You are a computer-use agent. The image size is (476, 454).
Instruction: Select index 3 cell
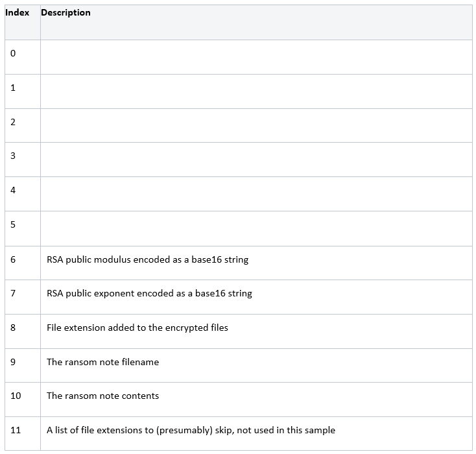coord(23,160)
